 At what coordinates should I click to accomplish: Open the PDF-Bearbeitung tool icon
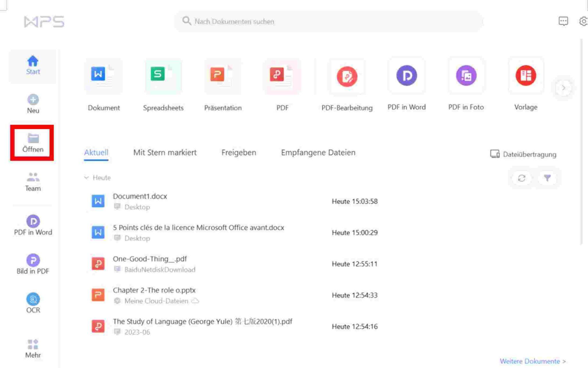coord(347,76)
